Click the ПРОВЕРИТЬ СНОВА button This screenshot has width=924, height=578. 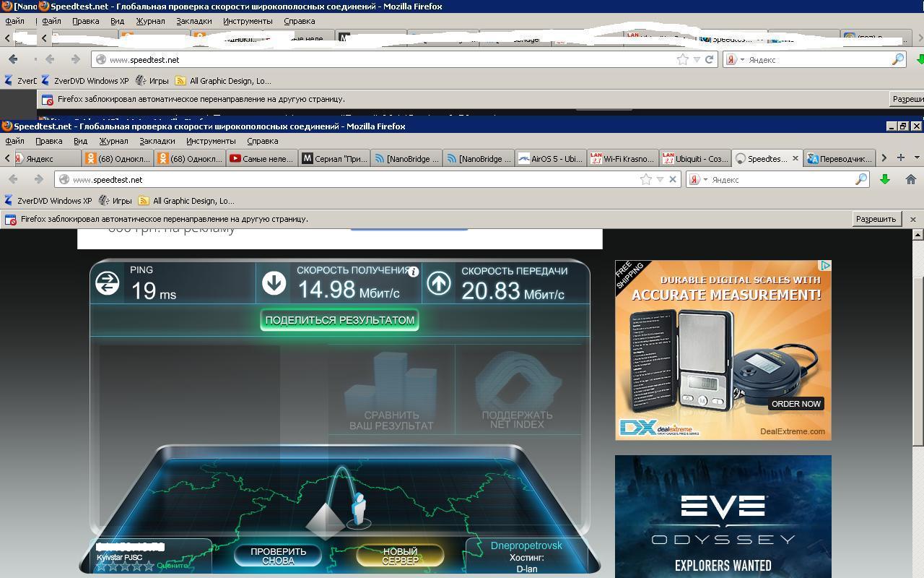pos(278,556)
